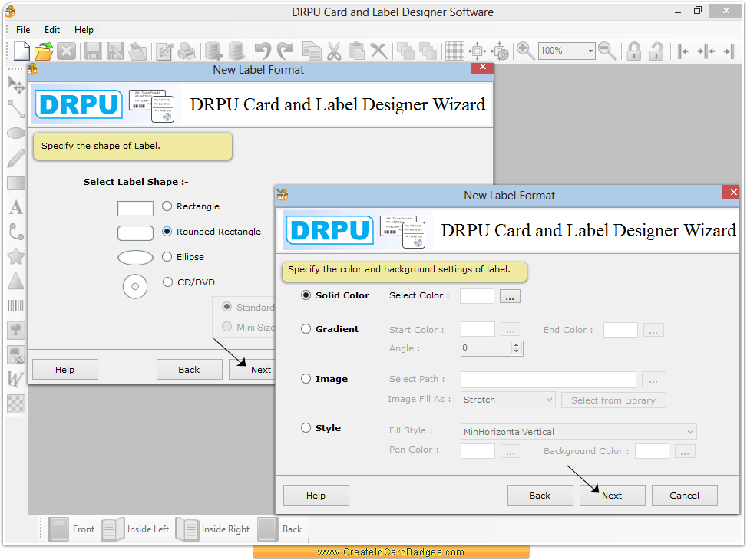Screen dimensions: 747x560
Task: Open the www.CreateIdCardBadges.com link
Action: click(x=391, y=552)
